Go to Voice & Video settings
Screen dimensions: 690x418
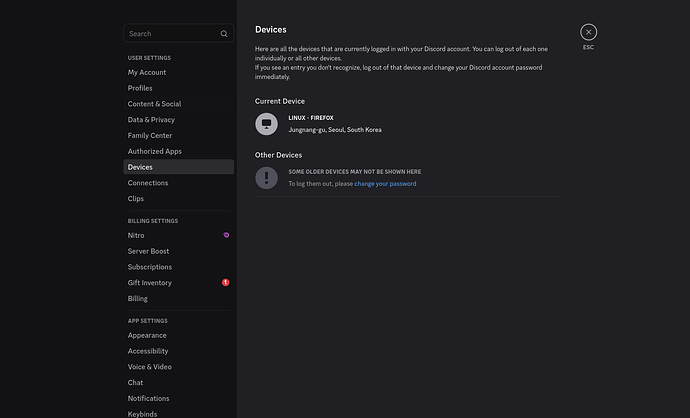point(178,367)
